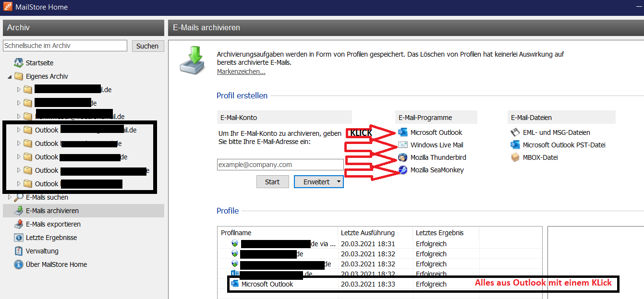Choose Windows Live Mail
This screenshot has width=644, height=299.
point(437,145)
